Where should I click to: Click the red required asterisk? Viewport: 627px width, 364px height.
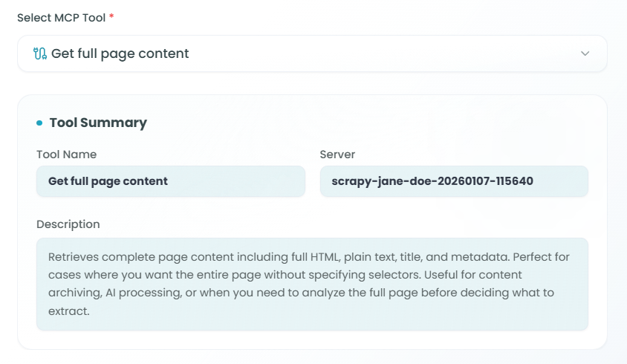pos(111,17)
